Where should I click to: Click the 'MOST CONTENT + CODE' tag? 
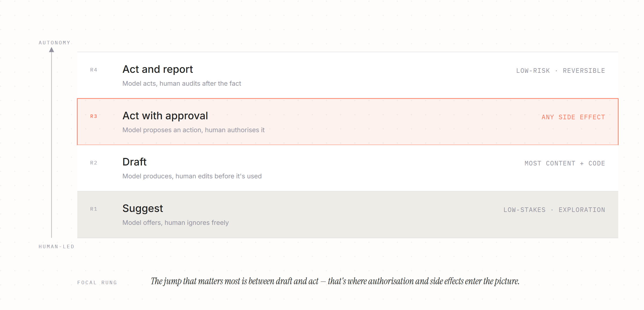coord(565,163)
